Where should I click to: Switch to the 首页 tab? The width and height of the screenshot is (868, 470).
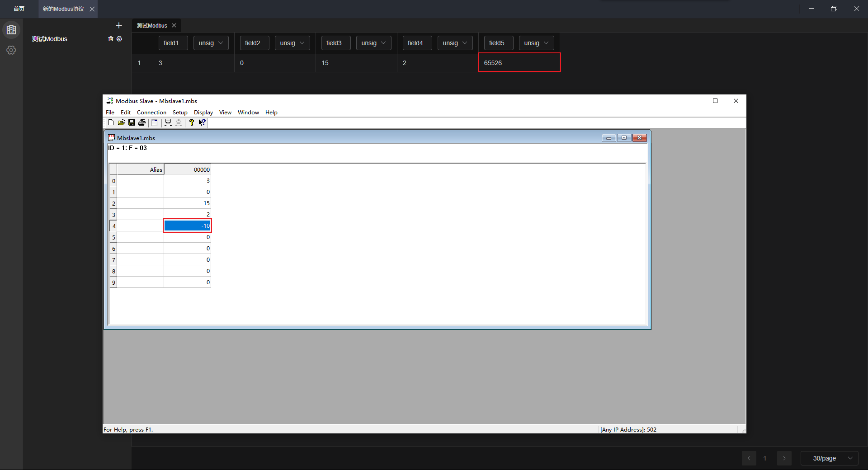click(19, 9)
